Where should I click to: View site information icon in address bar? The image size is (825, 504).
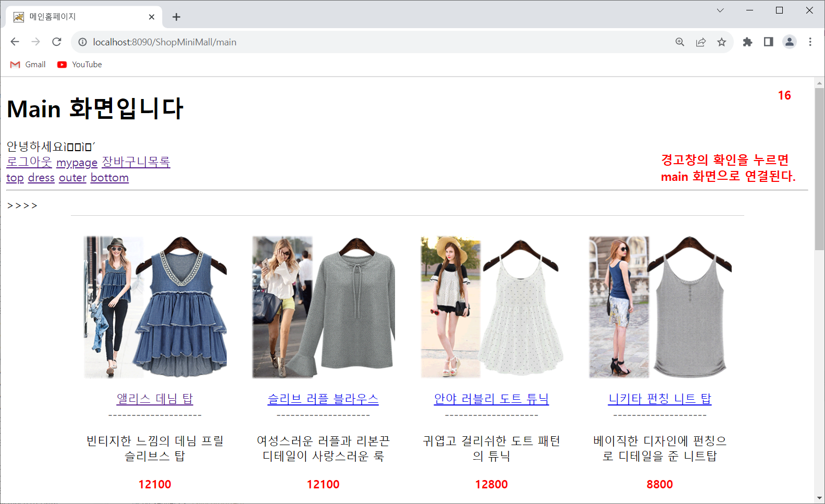point(82,42)
